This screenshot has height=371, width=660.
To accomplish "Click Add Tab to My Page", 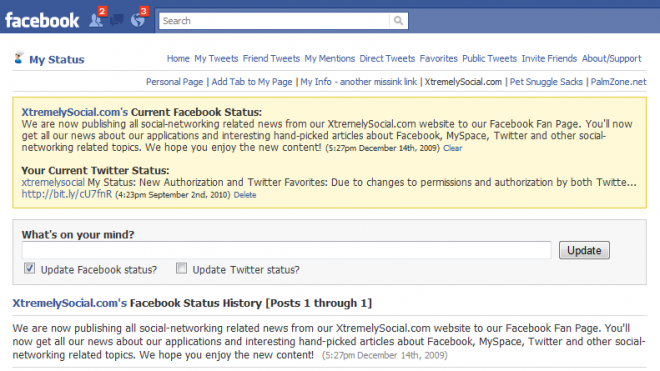I will tap(252, 82).
